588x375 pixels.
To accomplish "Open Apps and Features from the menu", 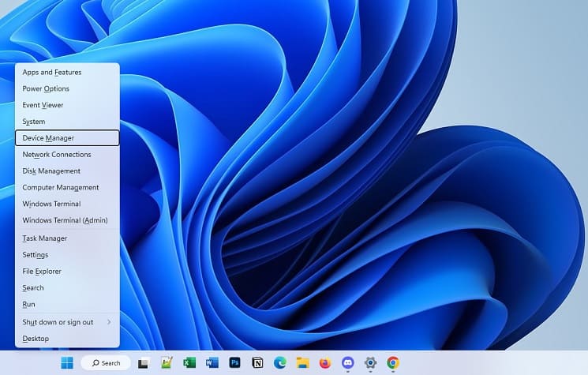I will [68, 73].
